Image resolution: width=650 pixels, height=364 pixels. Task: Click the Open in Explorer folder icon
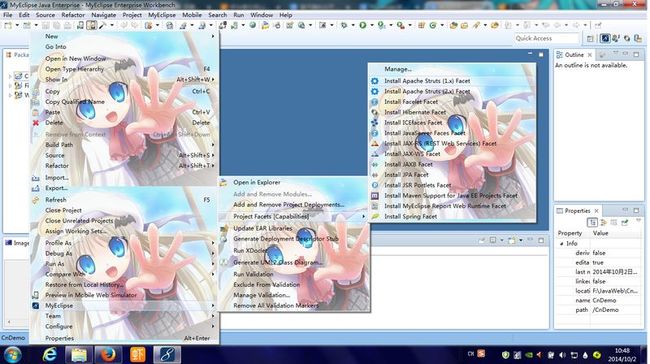224,182
